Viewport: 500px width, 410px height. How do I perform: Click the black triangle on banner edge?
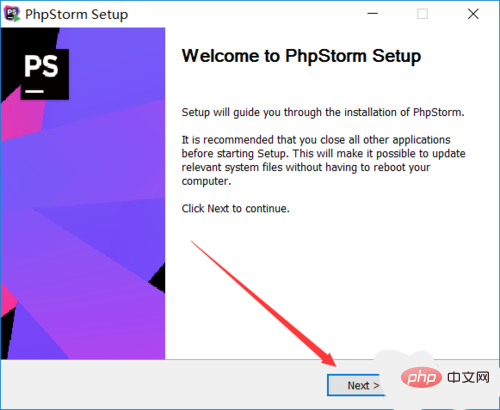(x=159, y=279)
